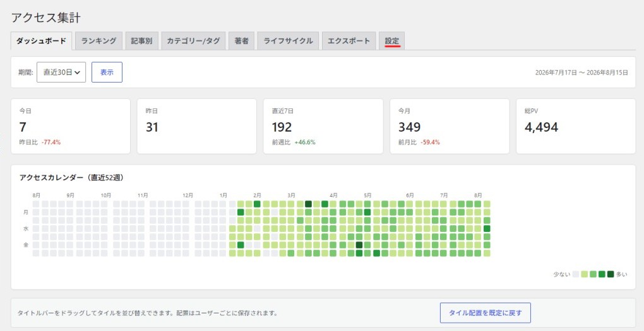Screen dimensions: 644x331
Task: Click the 8月 label at calendar's right end
Action: 478,195
